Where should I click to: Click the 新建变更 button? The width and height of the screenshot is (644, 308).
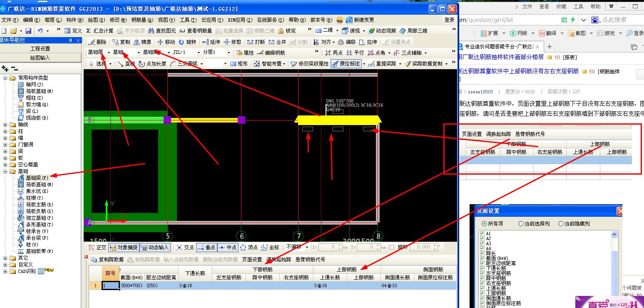pyautogui.click(x=361, y=20)
